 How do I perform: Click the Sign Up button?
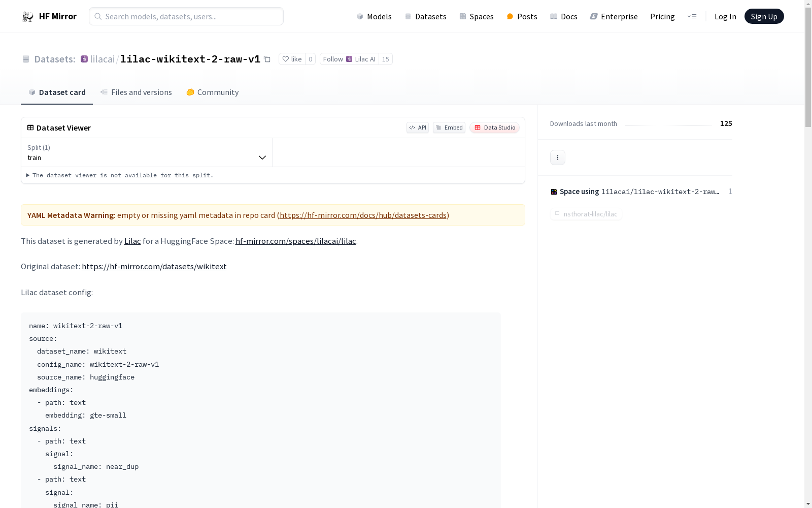[764, 16]
